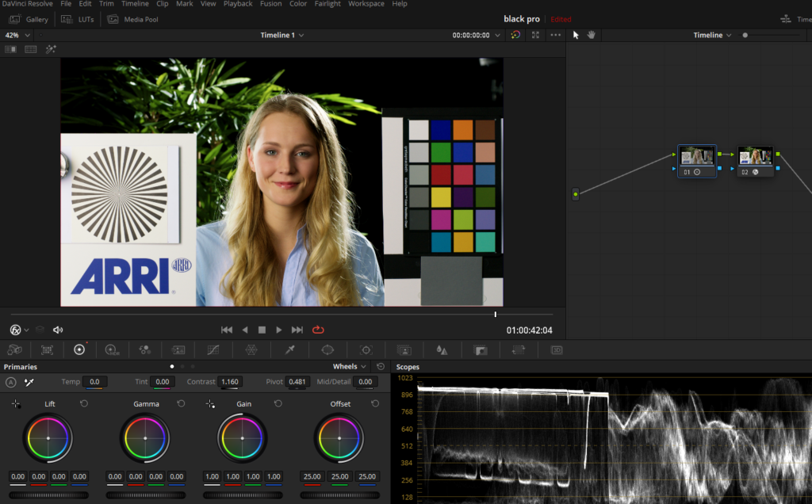812x504 pixels.
Task: Reset the Offset wheel
Action: (x=375, y=403)
